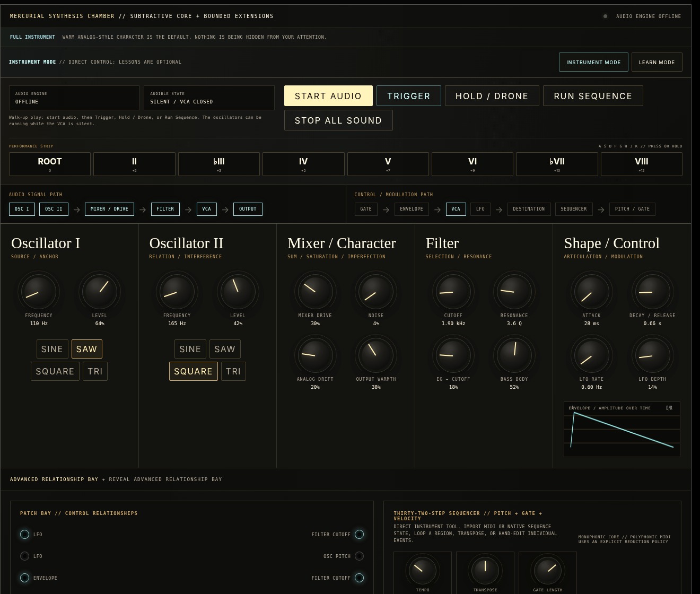Click the LFO Rate knob

(x=592, y=355)
